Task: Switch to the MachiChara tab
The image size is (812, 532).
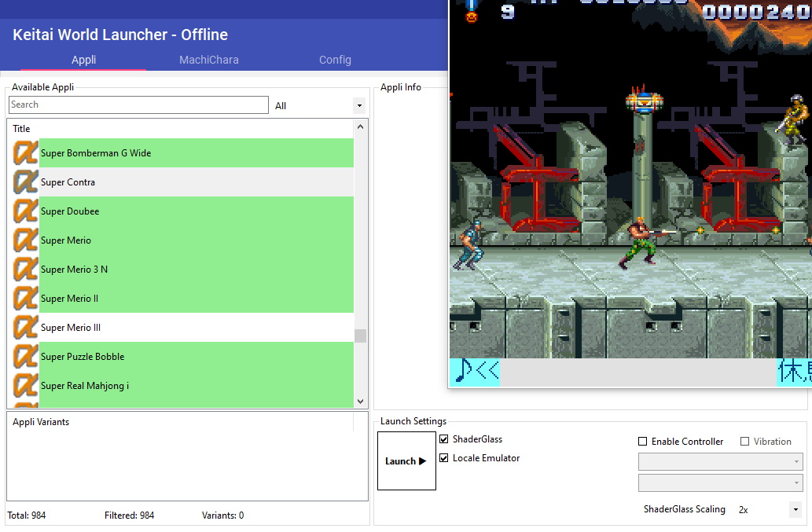Action: click(x=208, y=60)
